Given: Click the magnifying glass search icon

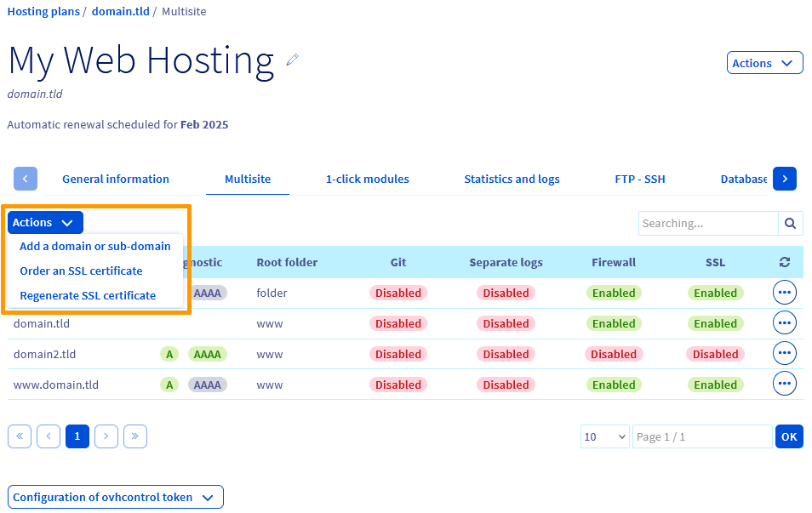Looking at the screenshot, I should 790,223.
